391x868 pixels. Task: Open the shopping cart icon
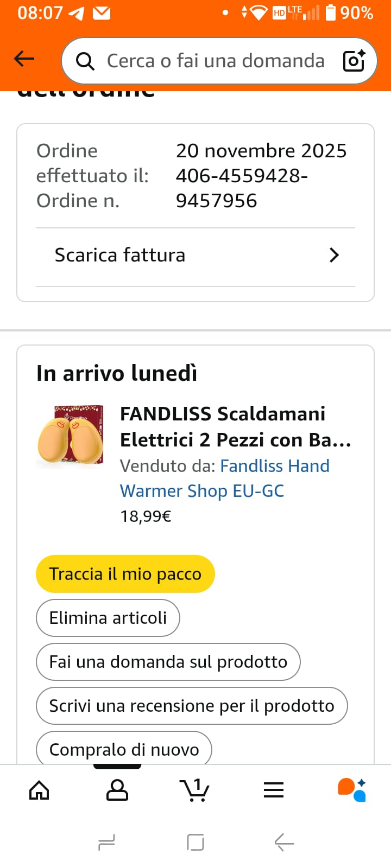194,790
